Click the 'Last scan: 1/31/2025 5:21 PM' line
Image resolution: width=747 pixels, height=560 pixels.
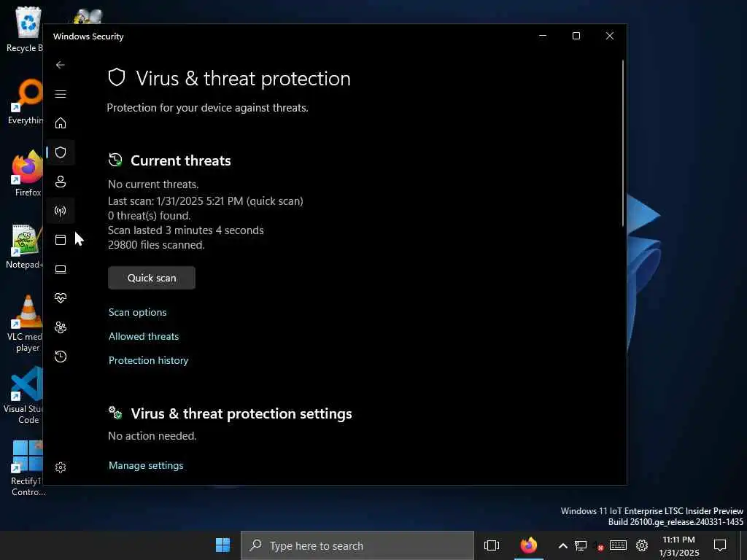[205, 201]
